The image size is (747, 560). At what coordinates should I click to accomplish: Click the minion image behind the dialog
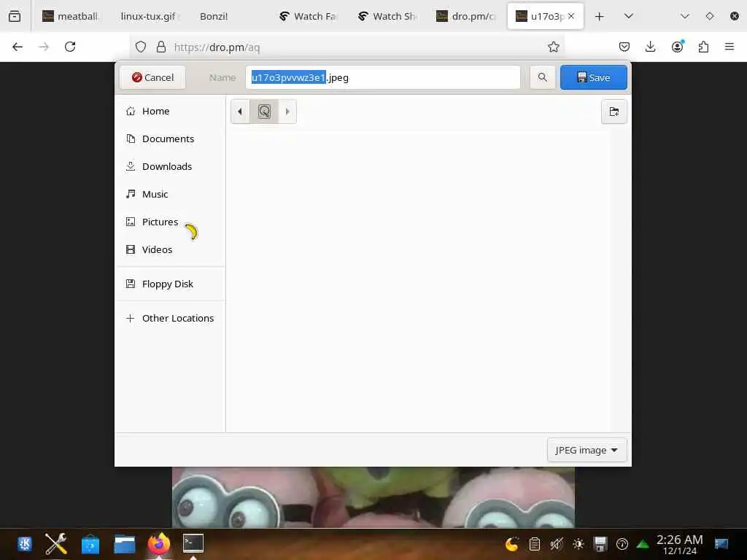click(x=373, y=497)
